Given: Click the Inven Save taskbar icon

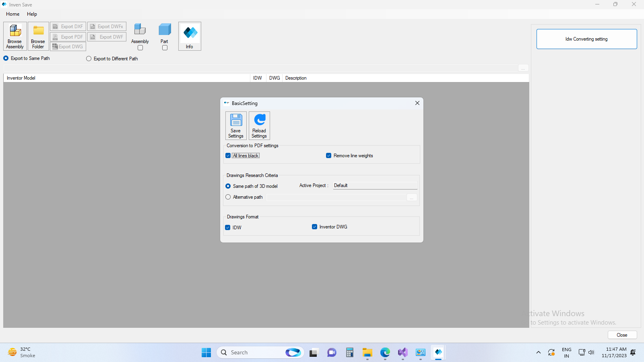Looking at the screenshot, I should [438, 352].
